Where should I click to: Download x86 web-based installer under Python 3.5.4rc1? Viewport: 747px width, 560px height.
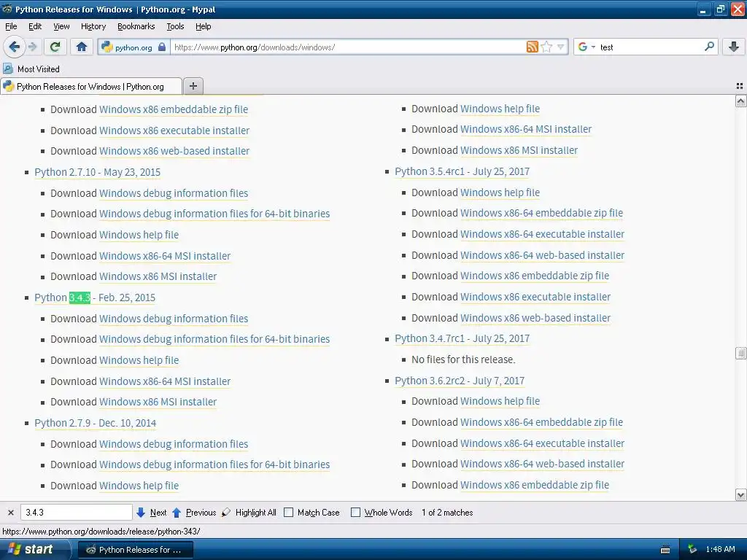(535, 318)
